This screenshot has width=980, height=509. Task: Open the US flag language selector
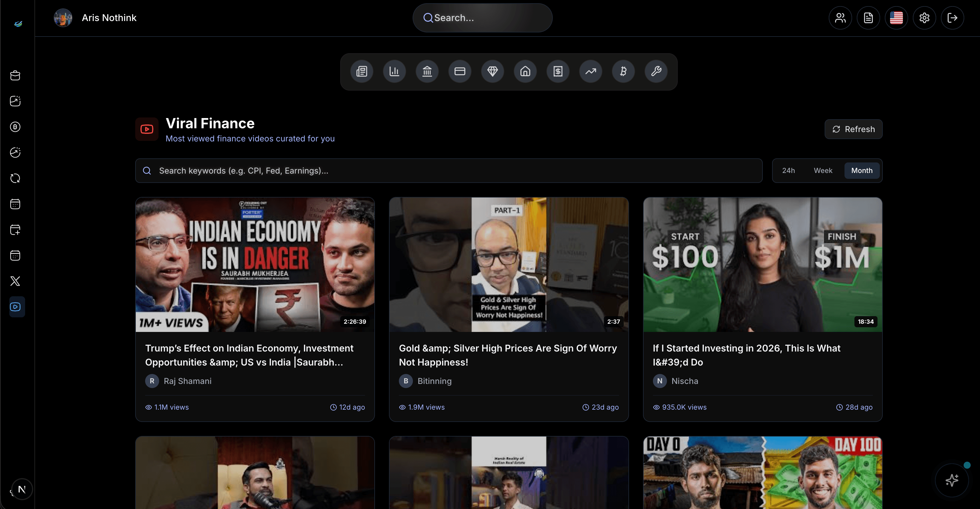[x=896, y=18]
